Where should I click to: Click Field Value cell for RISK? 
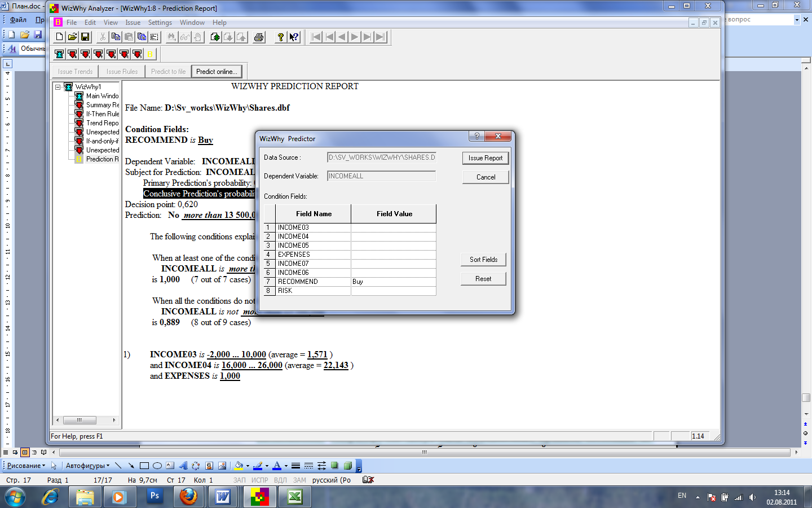394,291
